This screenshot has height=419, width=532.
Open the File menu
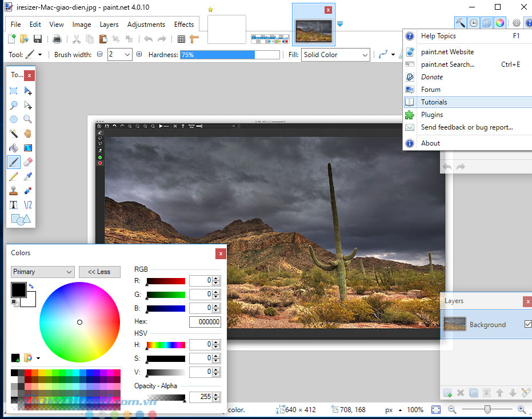point(15,25)
